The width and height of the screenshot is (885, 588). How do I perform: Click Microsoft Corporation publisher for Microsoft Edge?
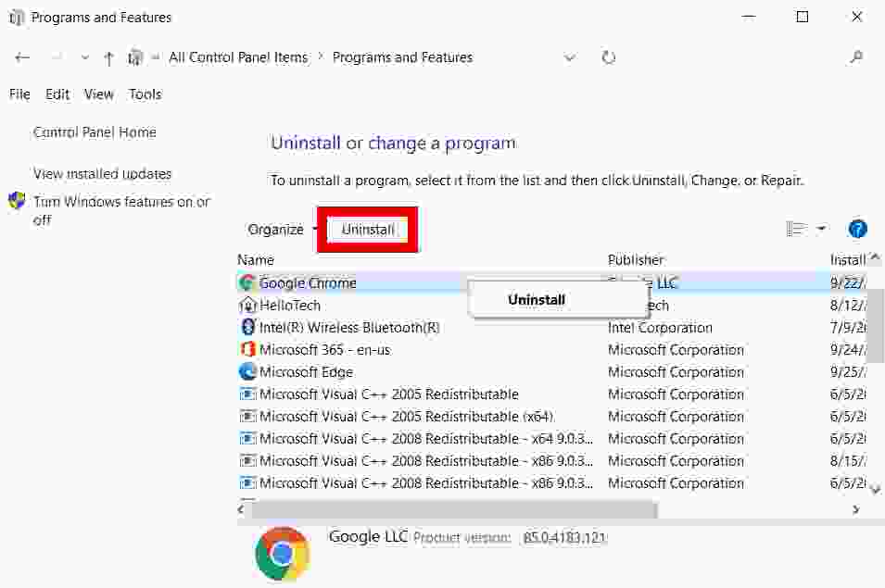[x=676, y=372]
